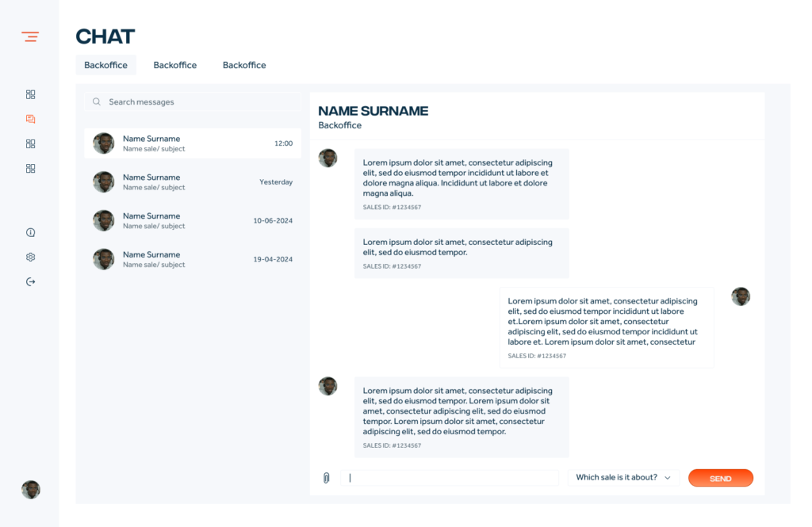Open the conversation timestamped Yesterday
The width and height of the screenshot is (812, 527).
192,182
